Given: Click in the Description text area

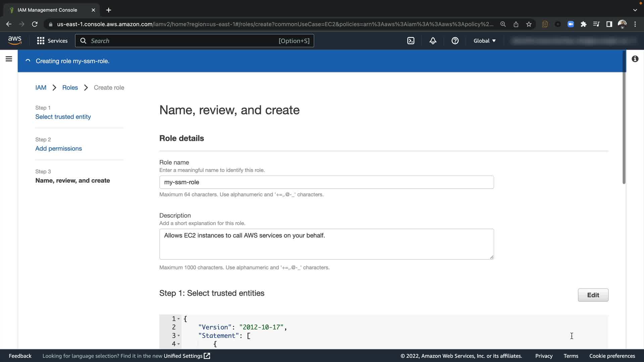Looking at the screenshot, I should (326, 244).
